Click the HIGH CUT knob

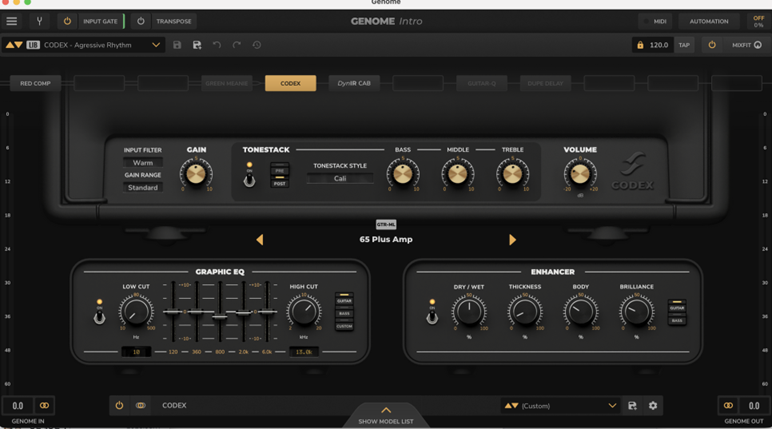304,312
